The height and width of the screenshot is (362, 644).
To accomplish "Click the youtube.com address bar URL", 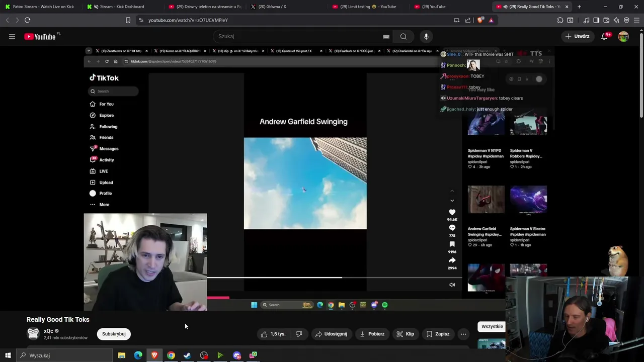I will click(188, 20).
